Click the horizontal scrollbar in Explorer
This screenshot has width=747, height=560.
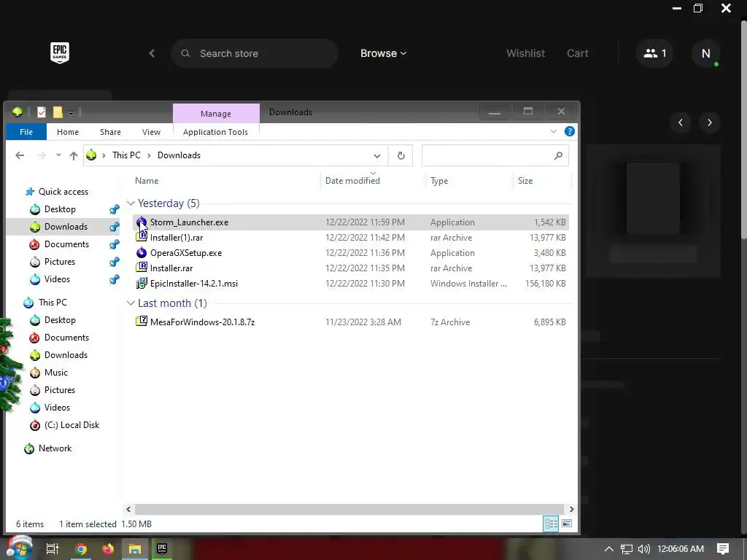click(349, 509)
